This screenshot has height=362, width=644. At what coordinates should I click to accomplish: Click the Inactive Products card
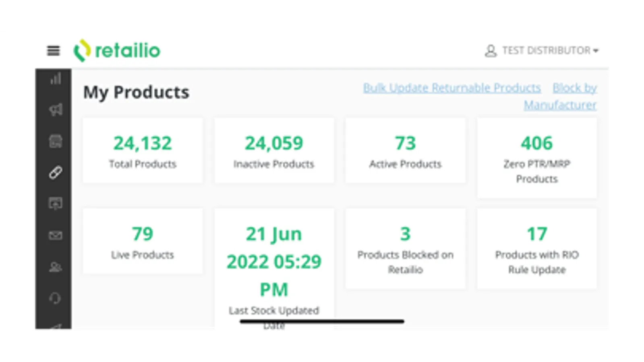click(274, 151)
